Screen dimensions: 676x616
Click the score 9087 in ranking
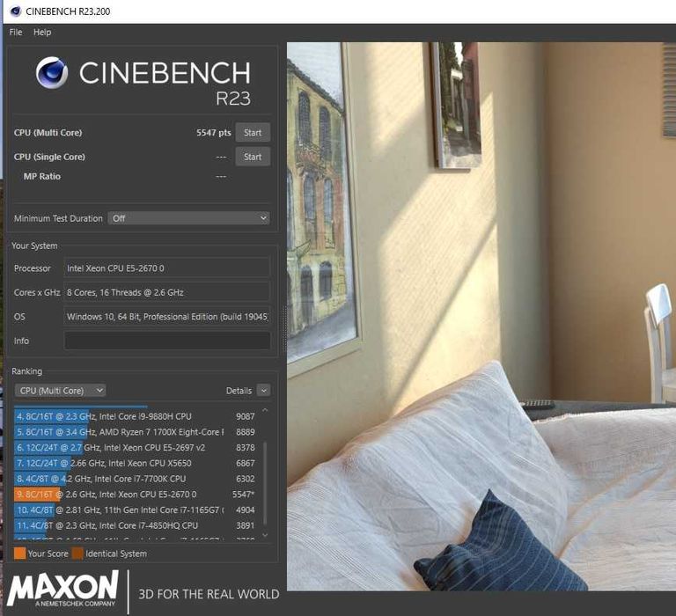(246, 416)
